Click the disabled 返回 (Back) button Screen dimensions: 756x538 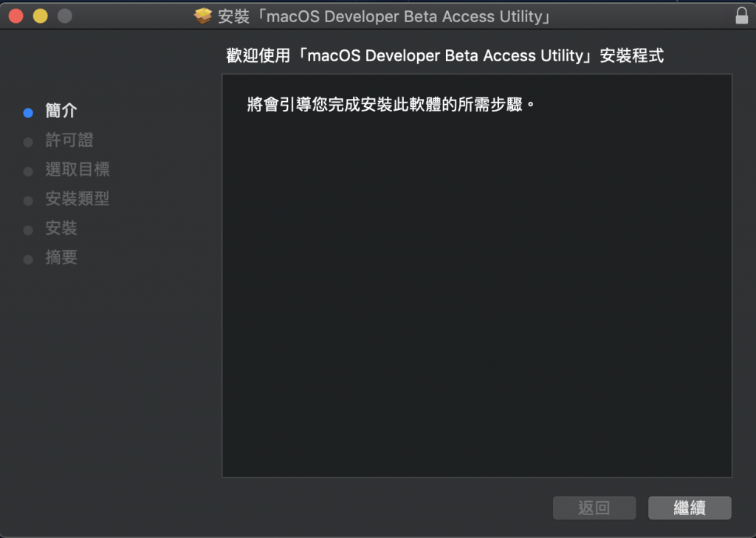coord(594,508)
